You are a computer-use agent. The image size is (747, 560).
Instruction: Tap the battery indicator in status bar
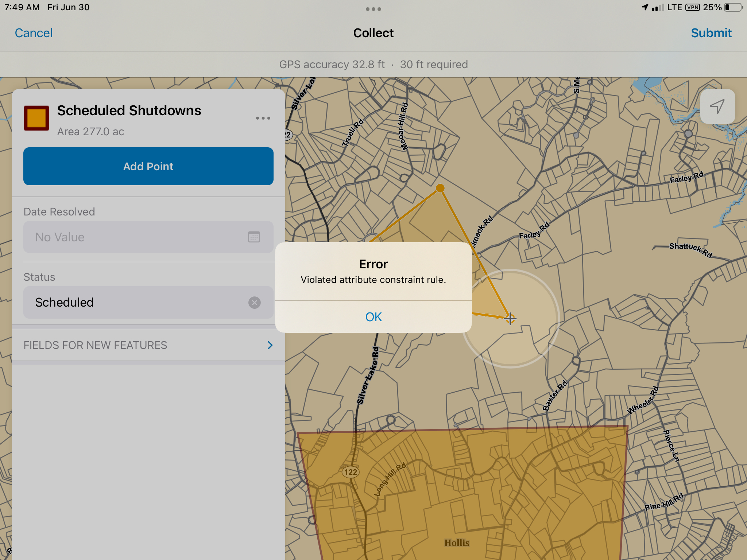(x=734, y=7)
